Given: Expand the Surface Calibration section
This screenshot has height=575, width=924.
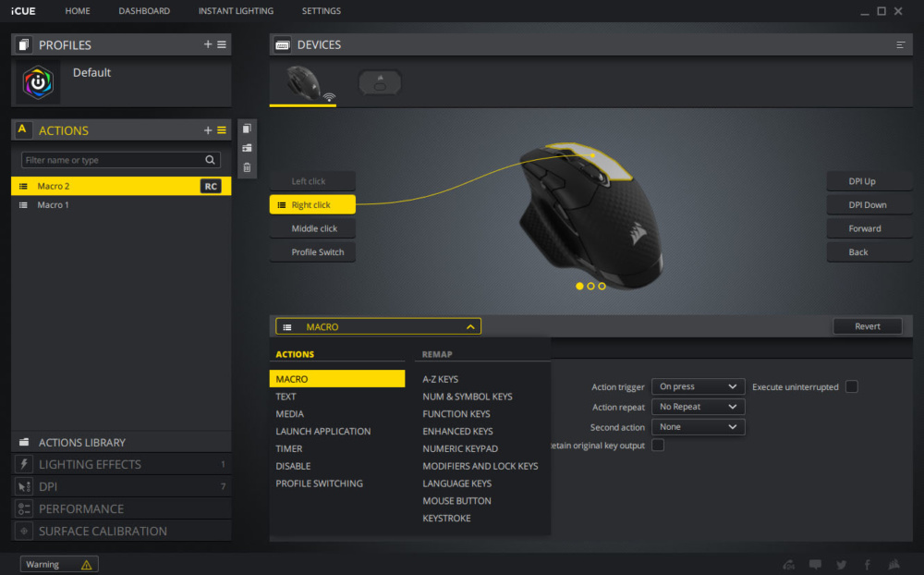Looking at the screenshot, I should point(121,531).
